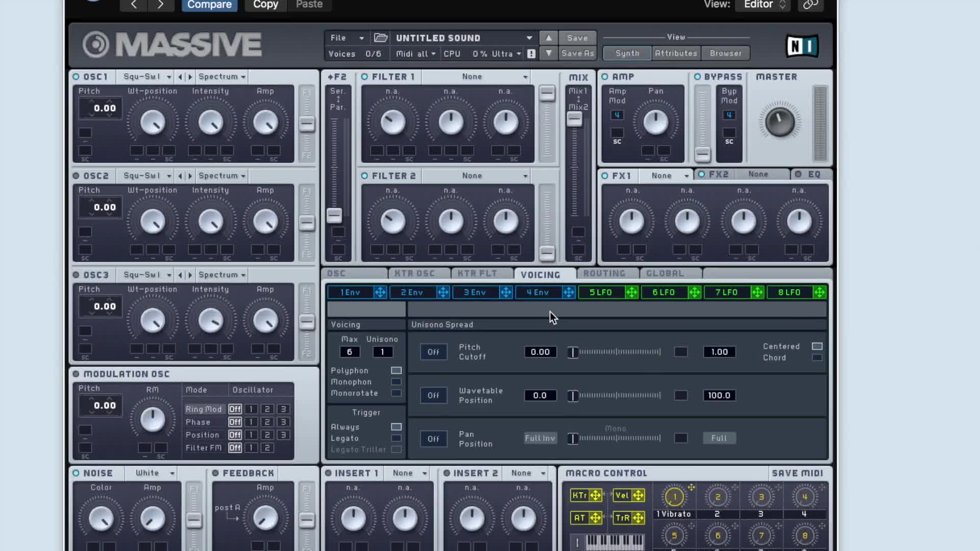Image resolution: width=980 pixels, height=551 pixels.
Task: Click the Compare button
Action: click(x=209, y=5)
